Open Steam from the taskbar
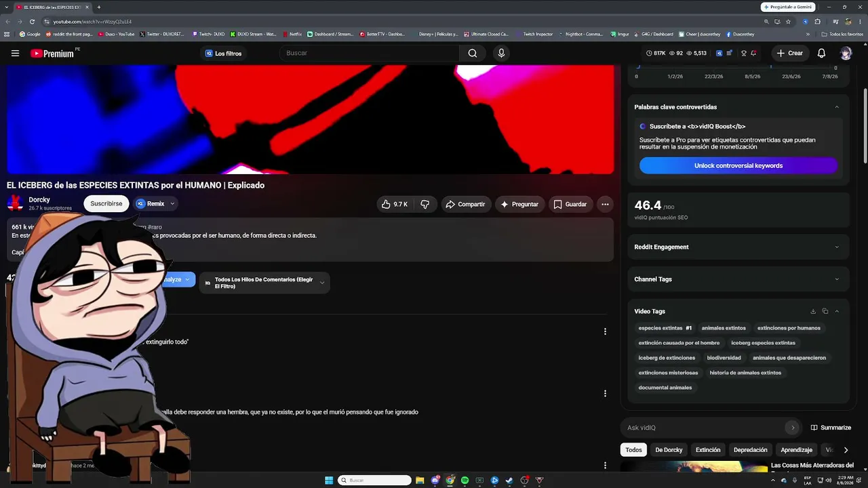 coord(509,481)
